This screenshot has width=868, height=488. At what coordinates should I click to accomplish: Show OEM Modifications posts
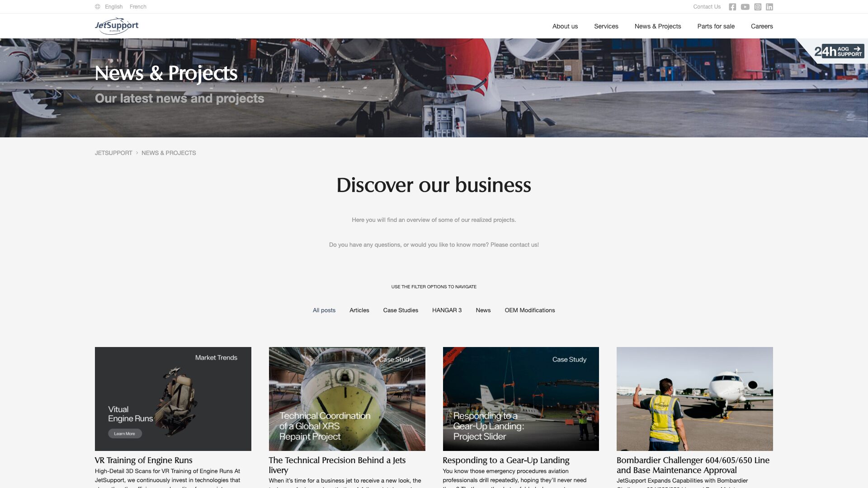(529, 310)
